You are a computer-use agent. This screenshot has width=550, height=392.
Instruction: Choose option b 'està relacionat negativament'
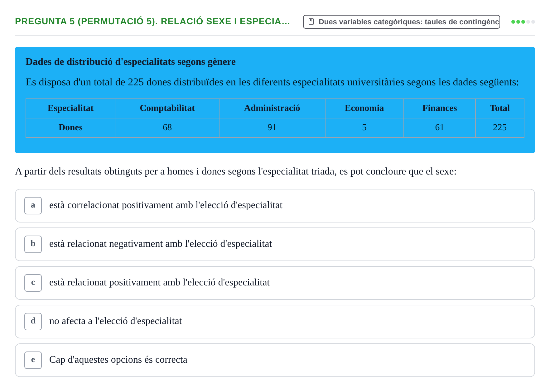pos(275,244)
